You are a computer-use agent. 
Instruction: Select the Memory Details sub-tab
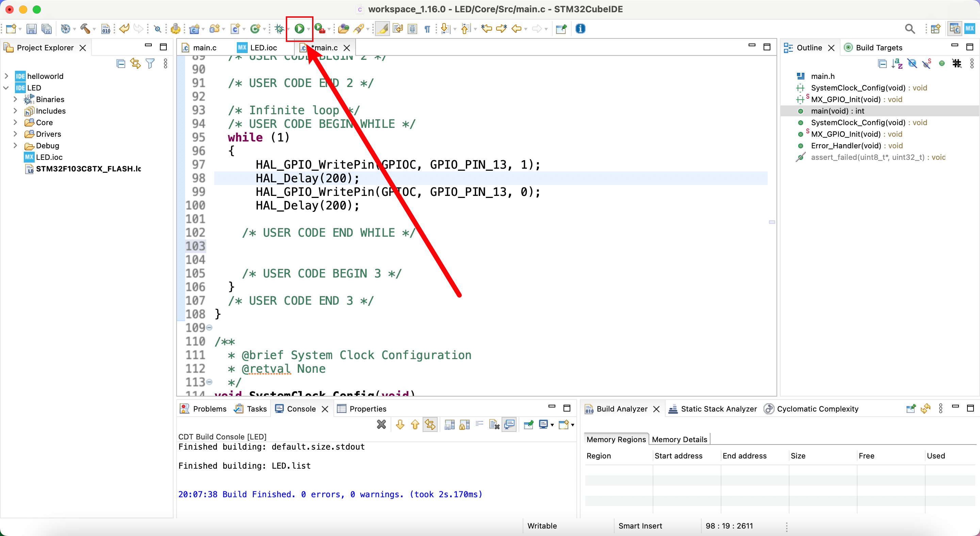[680, 439]
